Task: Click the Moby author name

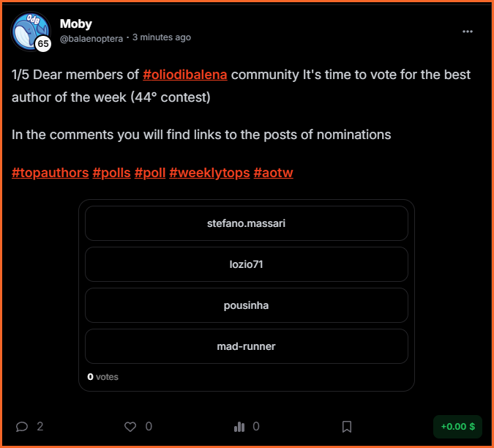Action: [x=76, y=23]
